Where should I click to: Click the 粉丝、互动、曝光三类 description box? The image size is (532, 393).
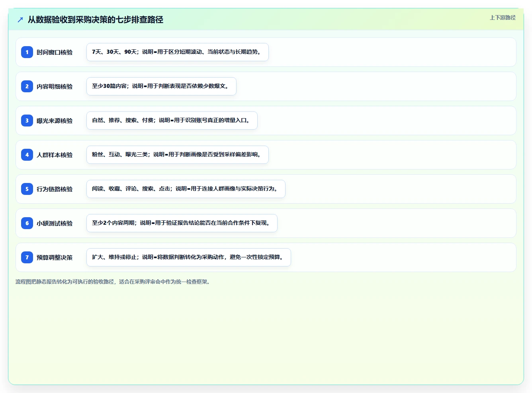(x=178, y=155)
